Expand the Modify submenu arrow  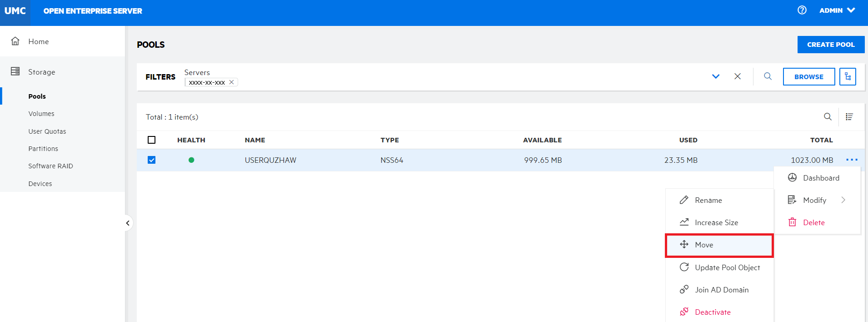pos(843,200)
